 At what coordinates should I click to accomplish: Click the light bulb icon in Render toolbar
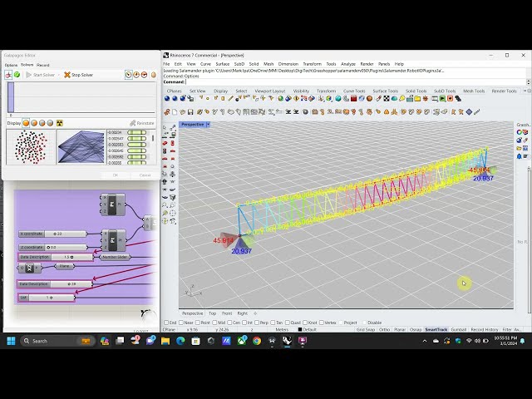click(x=402, y=99)
